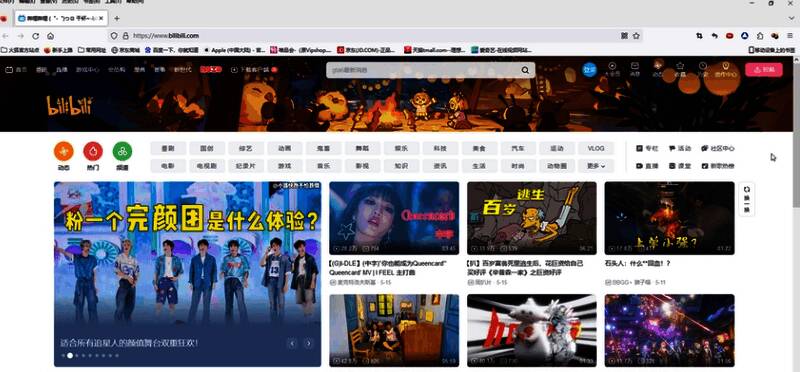
Task: Select the 综艺 category
Action: click(x=246, y=148)
